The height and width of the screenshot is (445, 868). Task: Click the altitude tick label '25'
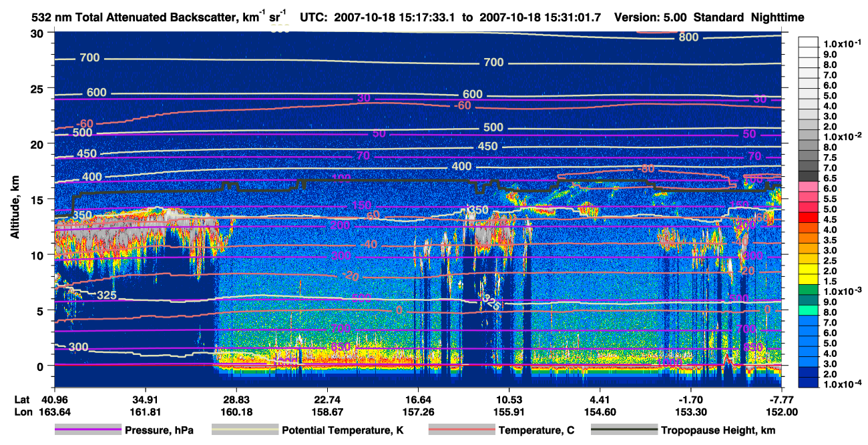click(x=38, y=89)
